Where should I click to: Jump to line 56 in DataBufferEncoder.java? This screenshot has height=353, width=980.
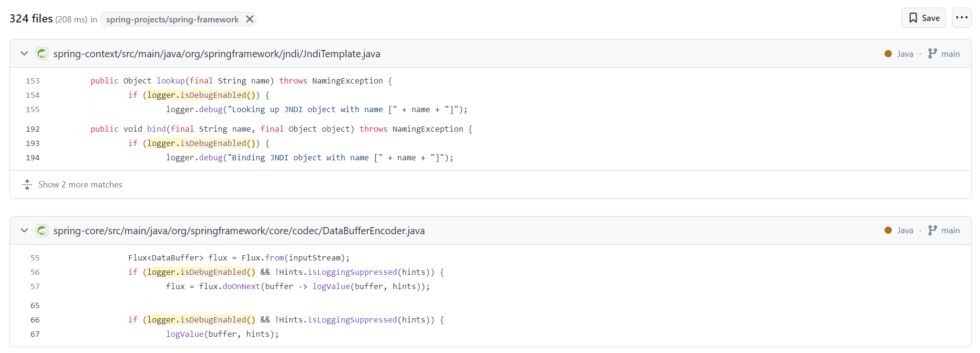coord(35,272)
